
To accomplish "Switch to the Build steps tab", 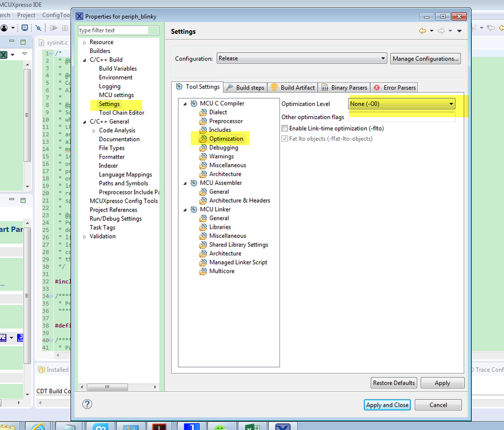I will (245, 87).
